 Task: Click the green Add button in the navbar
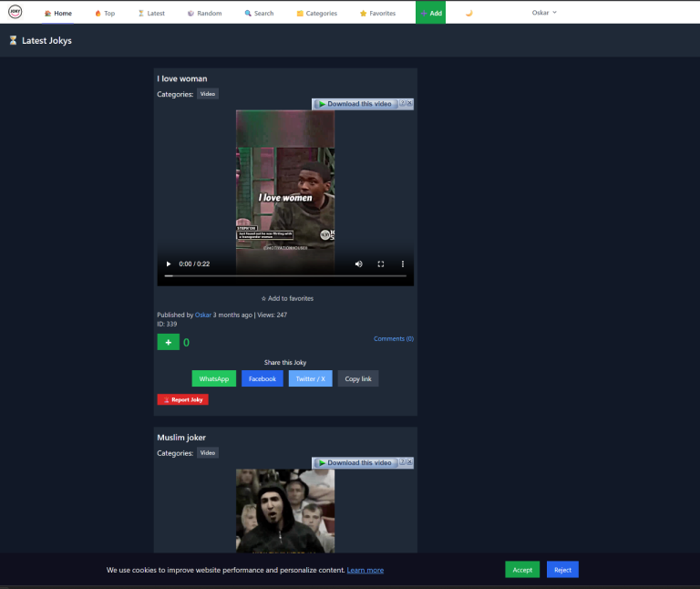[x=430, y=14]
